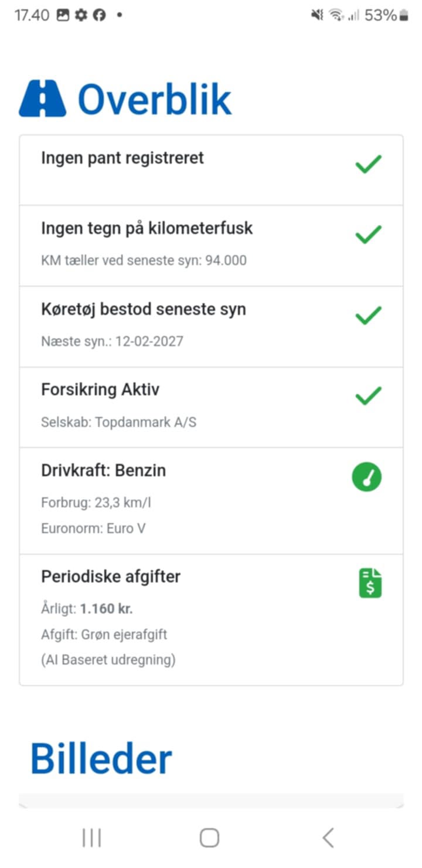Image resolution: width=422 pixels, height=868 pixels.
Task: Open the recent apps navigation button
Action: pyautogui.click(x=92, y=838)
